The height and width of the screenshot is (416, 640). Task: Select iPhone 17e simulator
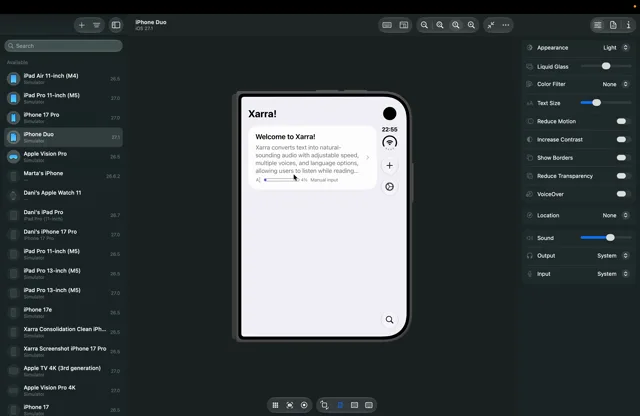point(63,312)
